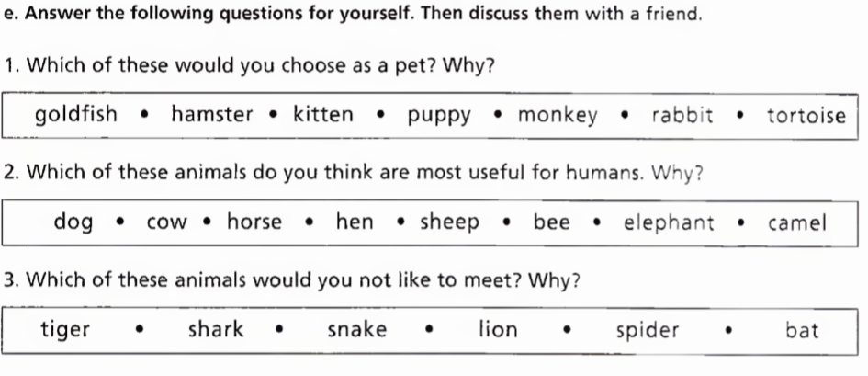
Task: Click the word "camel"
Action: tap(797, 222)
